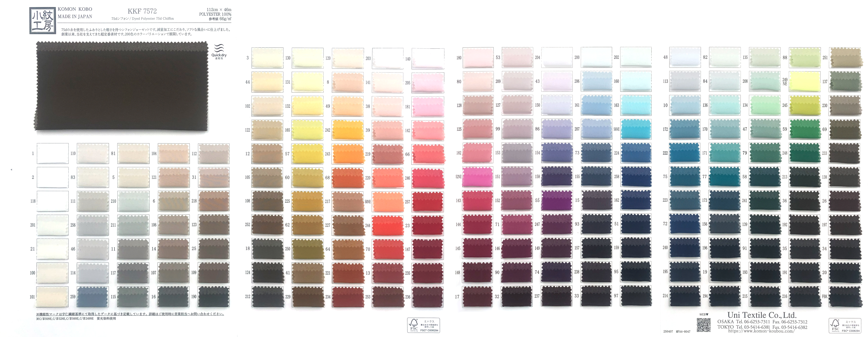Choose the blue swatch numbered 259

[x=93, y=297]
